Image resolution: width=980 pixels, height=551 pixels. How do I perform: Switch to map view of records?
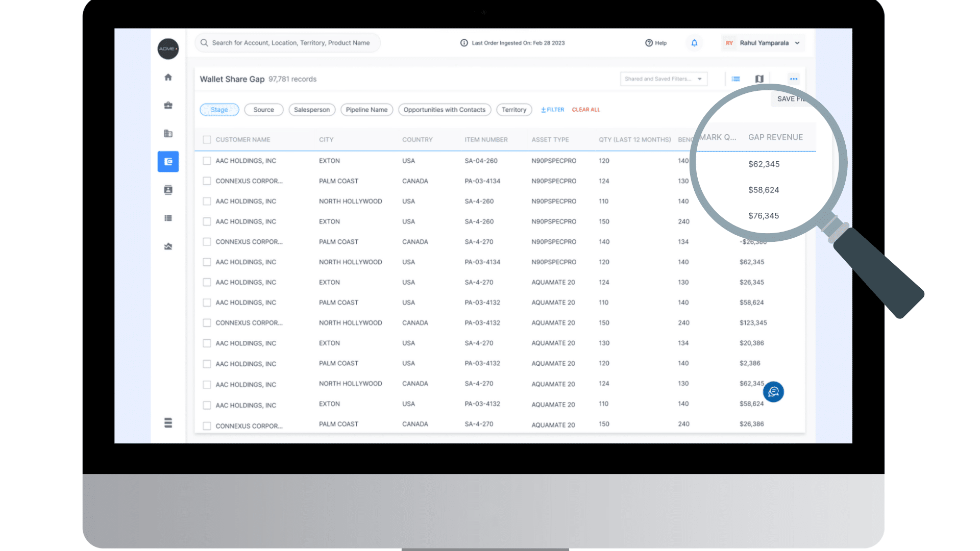pos(759,79)
